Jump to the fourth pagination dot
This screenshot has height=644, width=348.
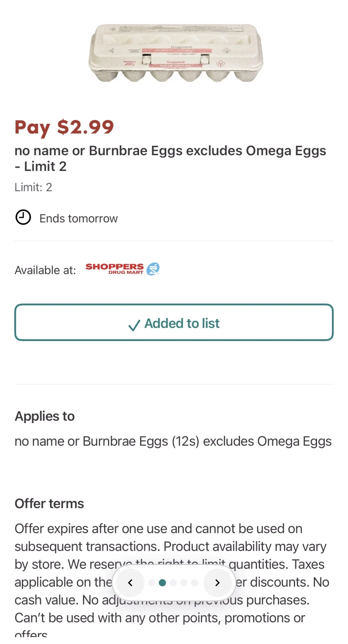coord(184,582)
